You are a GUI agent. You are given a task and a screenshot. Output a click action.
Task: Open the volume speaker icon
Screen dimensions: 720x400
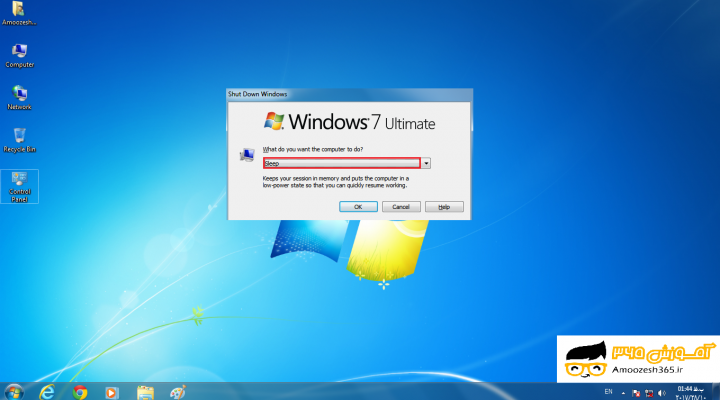point(662,393)
